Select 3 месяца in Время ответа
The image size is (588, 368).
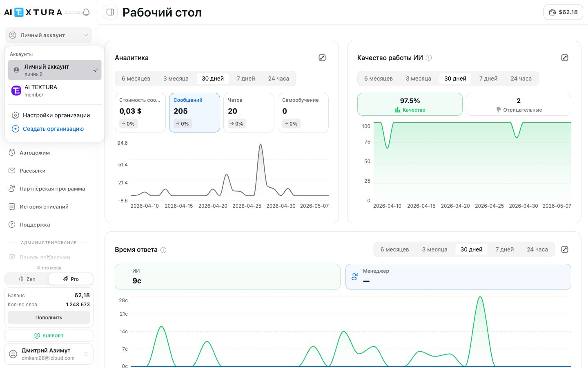coord(434,249)
